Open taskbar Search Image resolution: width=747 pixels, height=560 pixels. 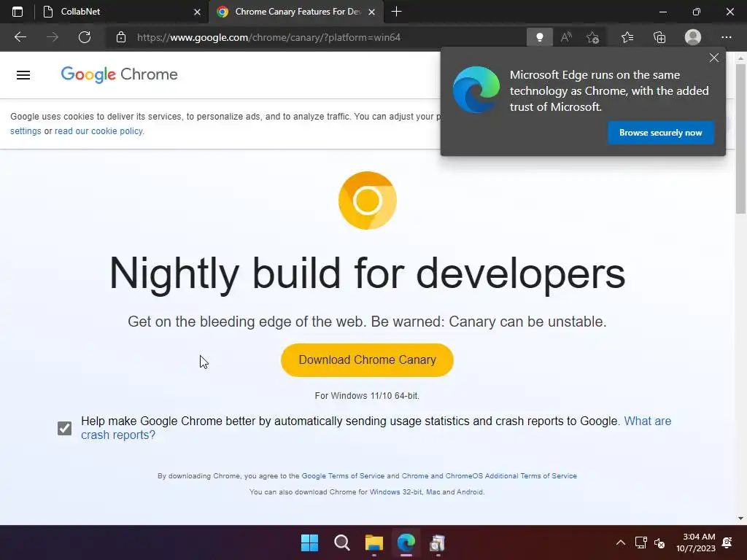tap(341, 542)
